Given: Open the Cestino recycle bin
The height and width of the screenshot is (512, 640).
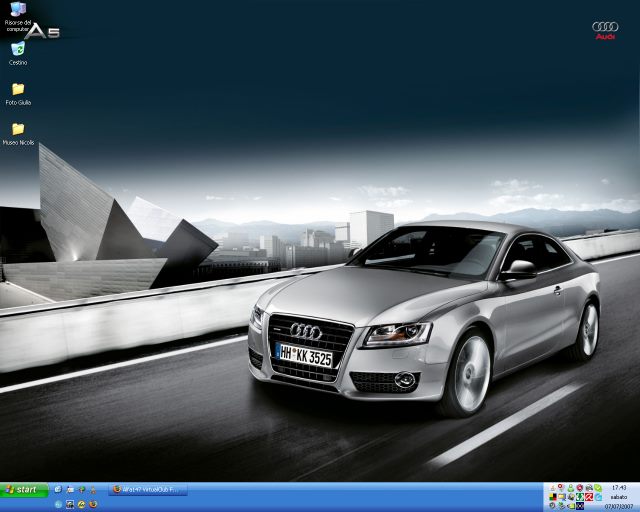Looking at the screenshot, I should tap(18, 50).
